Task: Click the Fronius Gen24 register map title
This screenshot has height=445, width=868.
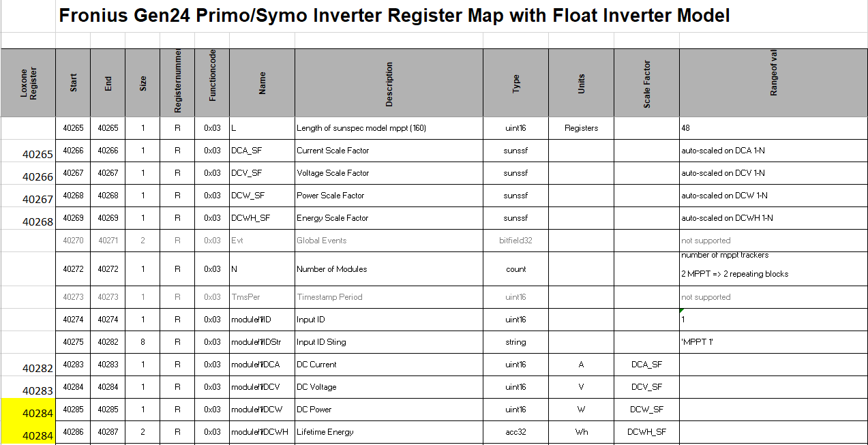Action: [394, 16]
